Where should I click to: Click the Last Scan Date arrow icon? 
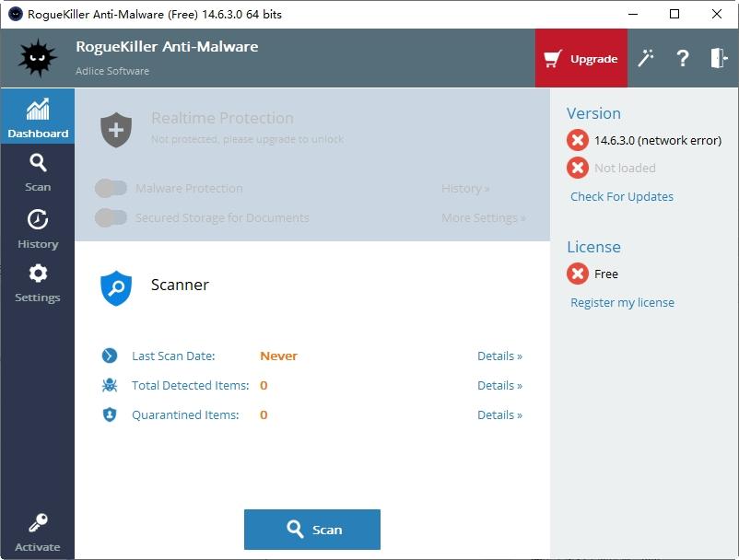110,356
